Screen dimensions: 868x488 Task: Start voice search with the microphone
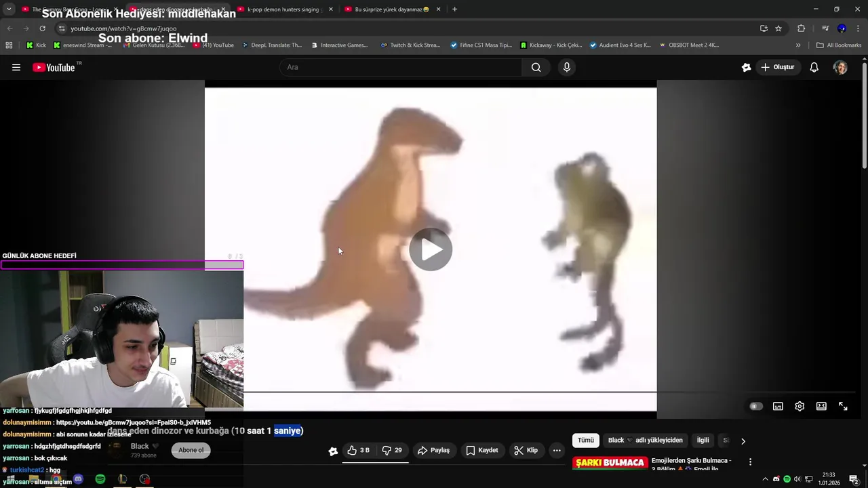pyautogui.click(x=567, y=67)
